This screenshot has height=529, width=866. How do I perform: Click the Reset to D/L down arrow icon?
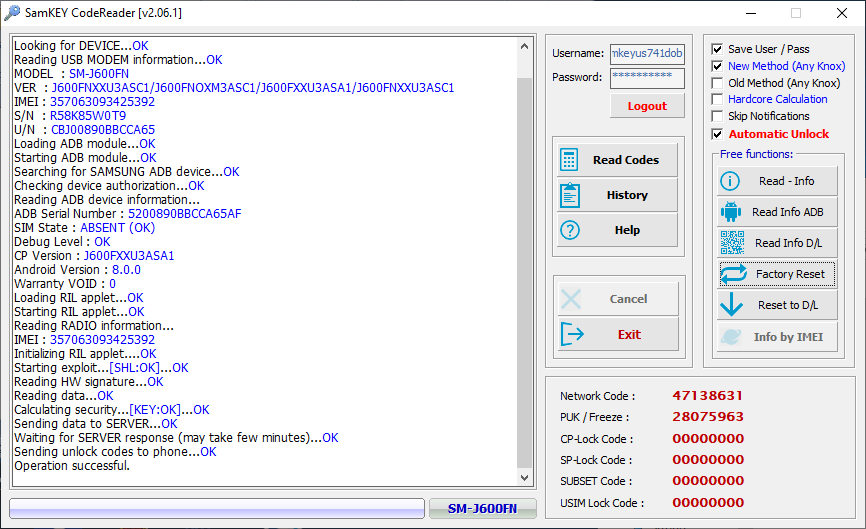pos(732,305)
